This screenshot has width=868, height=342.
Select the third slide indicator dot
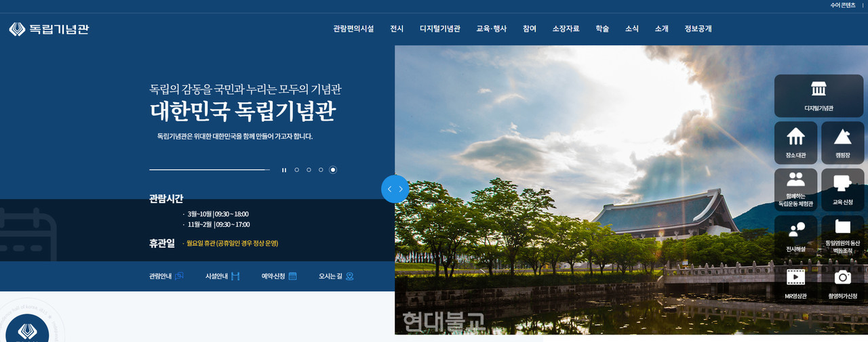coord(321,170)
